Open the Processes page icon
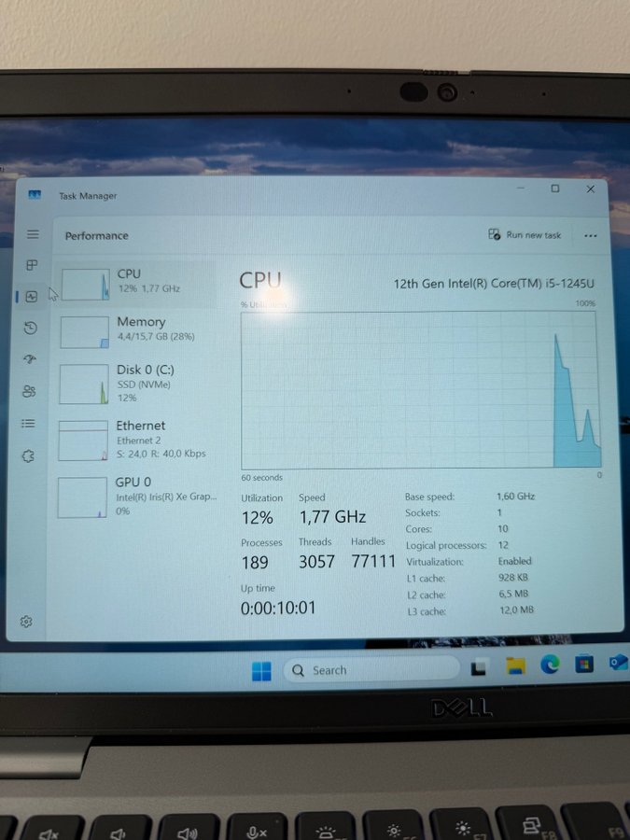Image resolution: width=630 pixels, height=840 pixels. (x=32, y=266)
